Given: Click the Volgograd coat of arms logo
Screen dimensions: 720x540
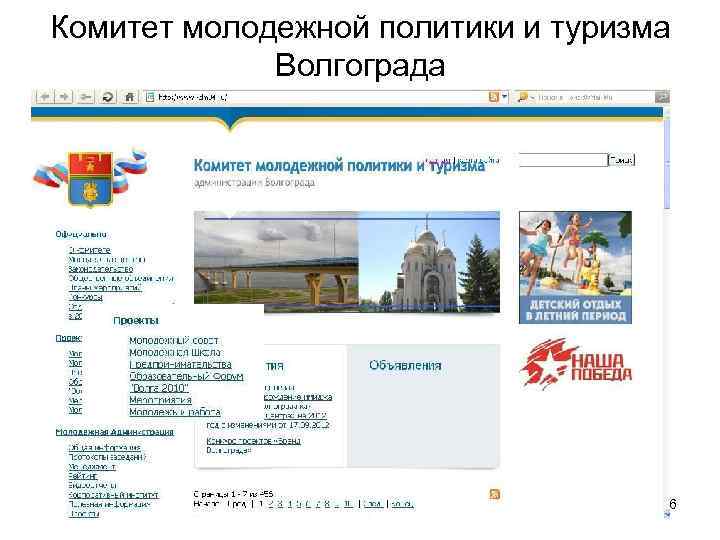Looking at the screenshot, I should coord(90,178).
